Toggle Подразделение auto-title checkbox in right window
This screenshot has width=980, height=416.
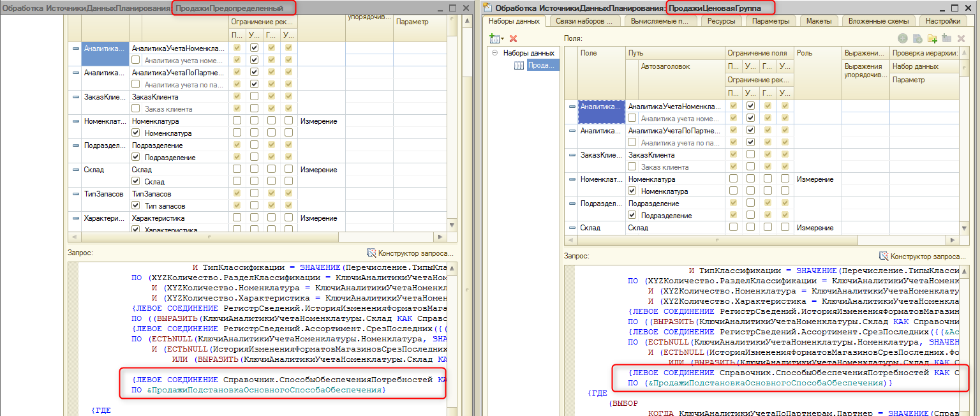pos(632,215)
